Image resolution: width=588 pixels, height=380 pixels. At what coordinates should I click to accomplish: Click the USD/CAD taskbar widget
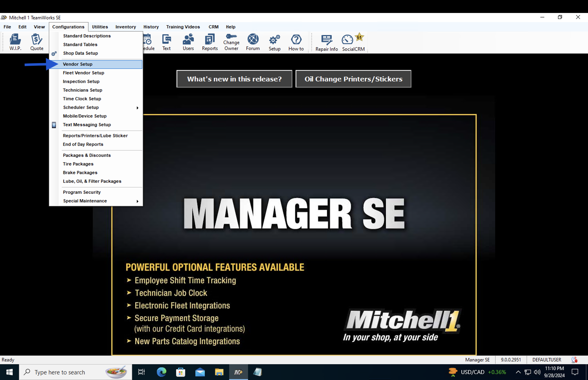pos(477,372)
